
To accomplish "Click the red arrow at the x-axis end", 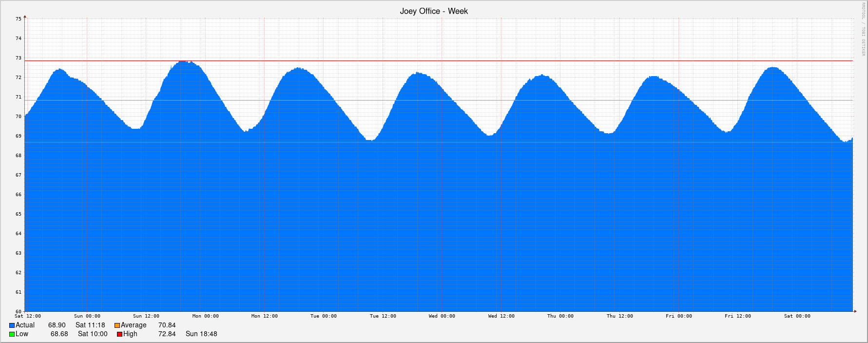I will pyautogui.click(x=855, y=311).
